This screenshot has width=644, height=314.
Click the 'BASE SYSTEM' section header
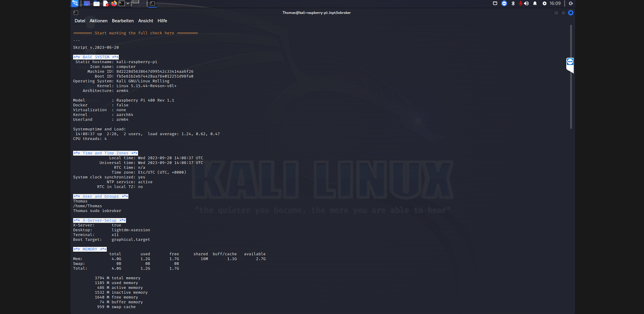point(96,57)
